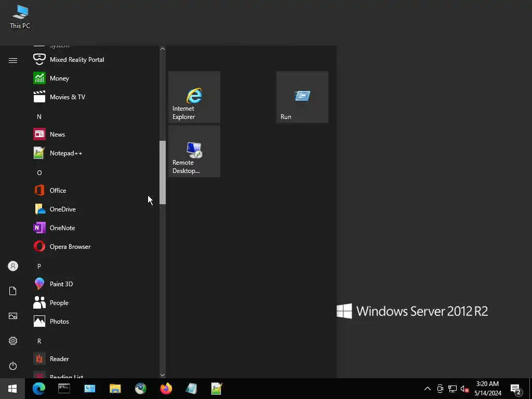
Task: Open the Run tile
Action: coord(302,97)
